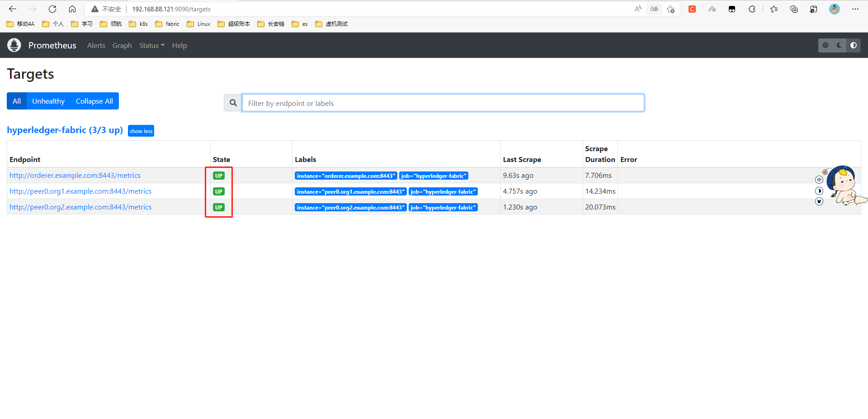
Task: Open the 移动4A bookmarks folder
Action: click(20, 24)
